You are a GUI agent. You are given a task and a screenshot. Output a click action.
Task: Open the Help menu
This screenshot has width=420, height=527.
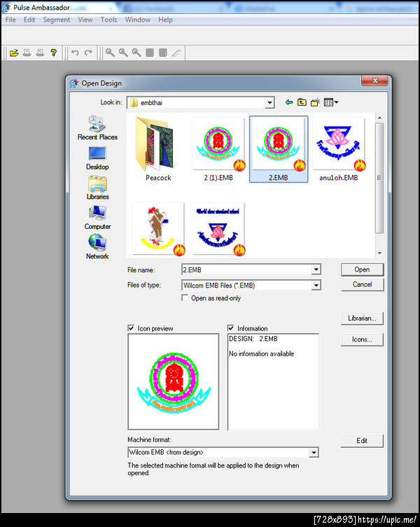[x=165, y=20]
